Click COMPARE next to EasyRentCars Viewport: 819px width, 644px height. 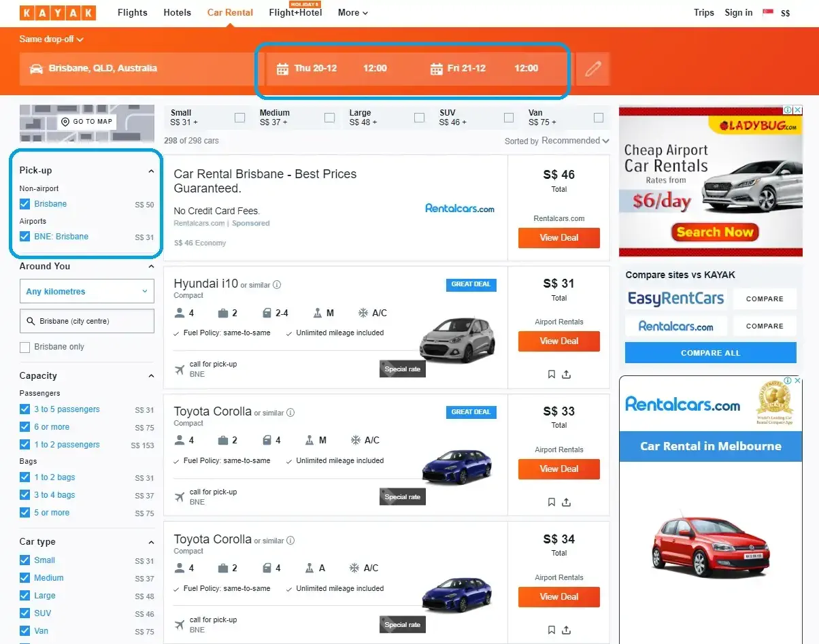pos(765,299)
